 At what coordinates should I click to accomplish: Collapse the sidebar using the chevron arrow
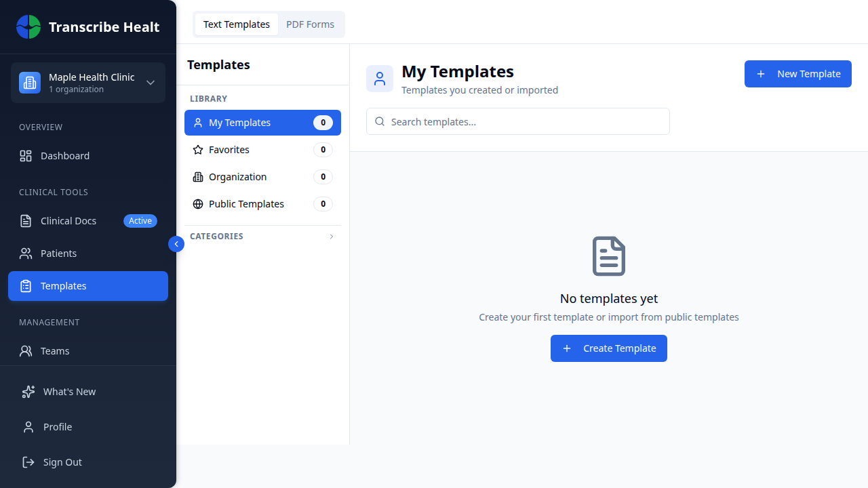point(176,243)
